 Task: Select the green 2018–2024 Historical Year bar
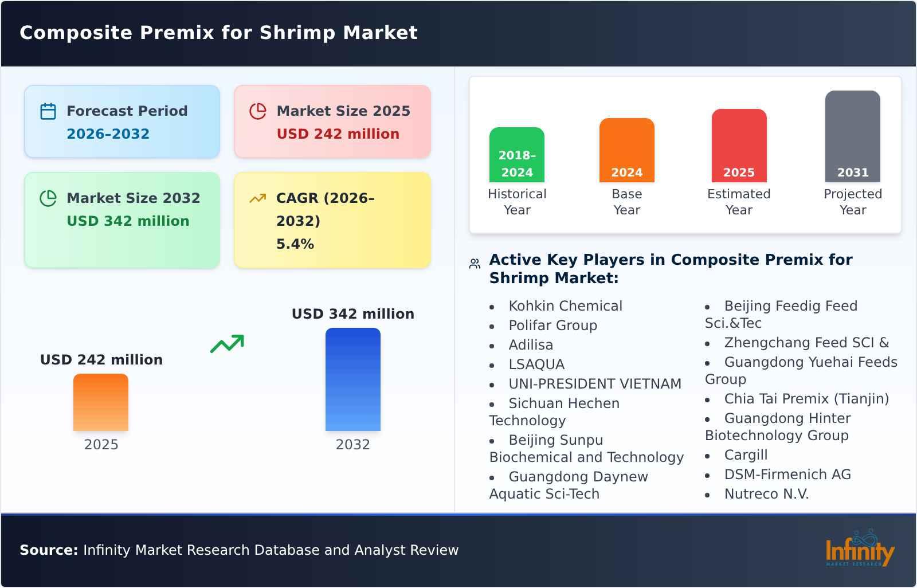(x=517, y=155)
